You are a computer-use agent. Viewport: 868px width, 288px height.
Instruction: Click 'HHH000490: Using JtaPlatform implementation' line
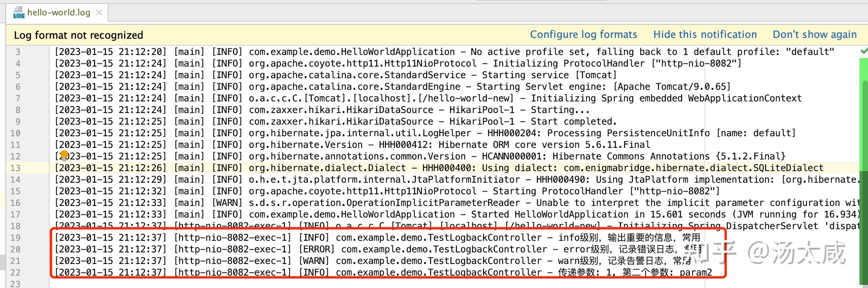456,180
